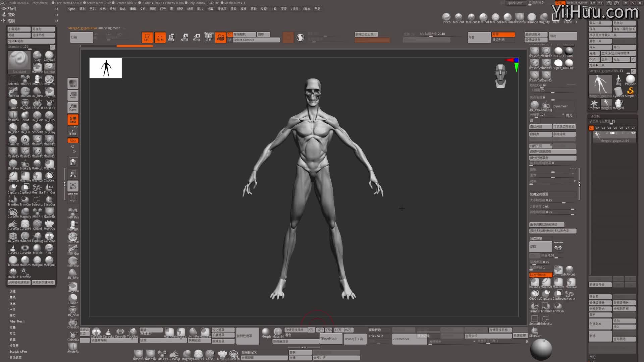Toggle the LazyMouse button

(540, 275)
